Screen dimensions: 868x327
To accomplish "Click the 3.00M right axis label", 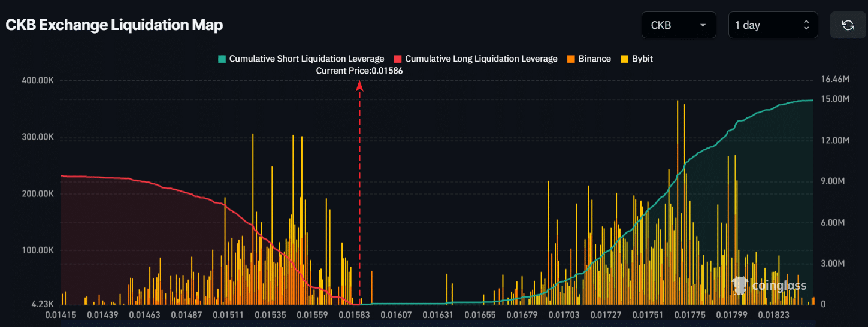I will pyautogui.click(x=833, y=264).
